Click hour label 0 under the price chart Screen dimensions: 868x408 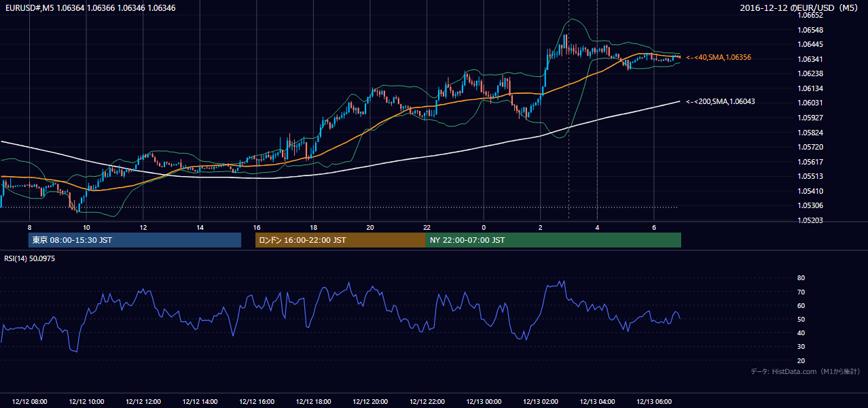484,227
